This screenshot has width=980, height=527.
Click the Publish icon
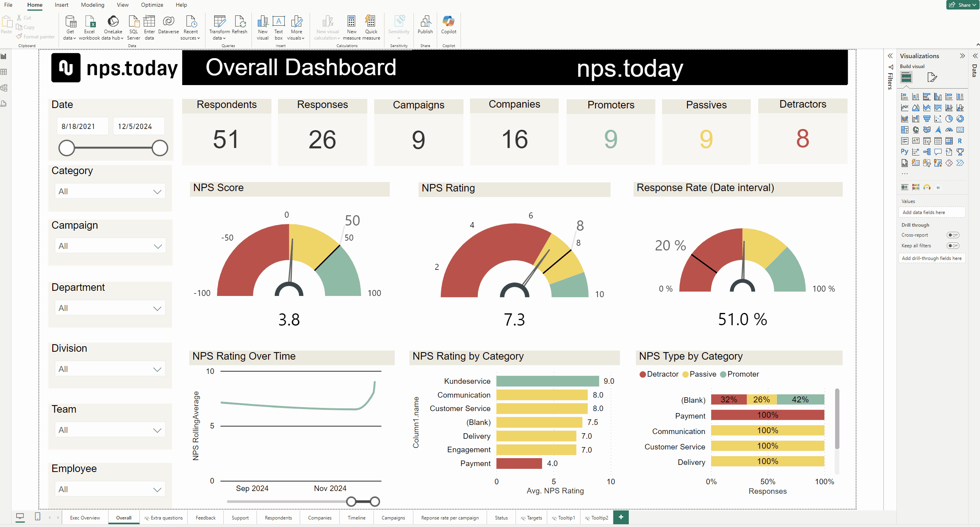pos(425,22)
